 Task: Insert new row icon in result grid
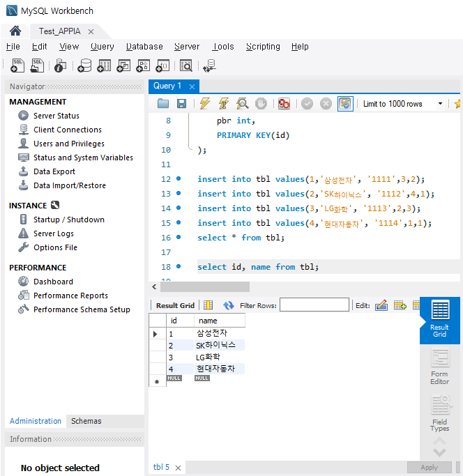[x=400, y=305]
